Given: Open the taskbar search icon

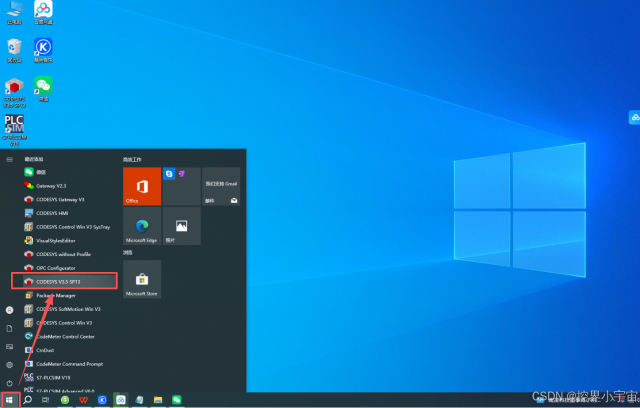Looking at the screenshot, I should tap(28, 399).
